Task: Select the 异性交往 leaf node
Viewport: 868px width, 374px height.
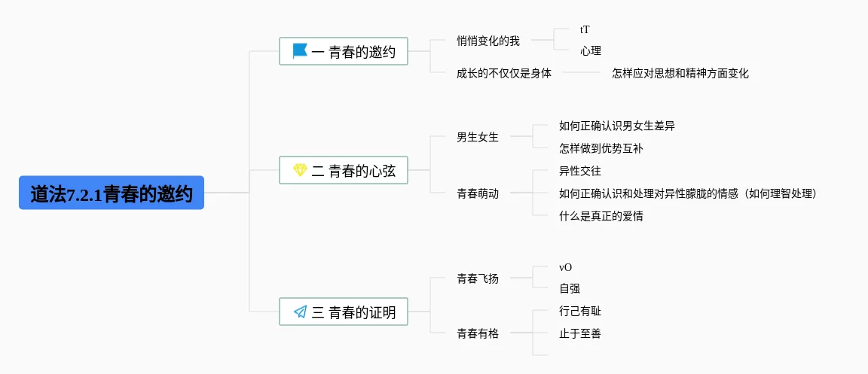Action: 580,171
